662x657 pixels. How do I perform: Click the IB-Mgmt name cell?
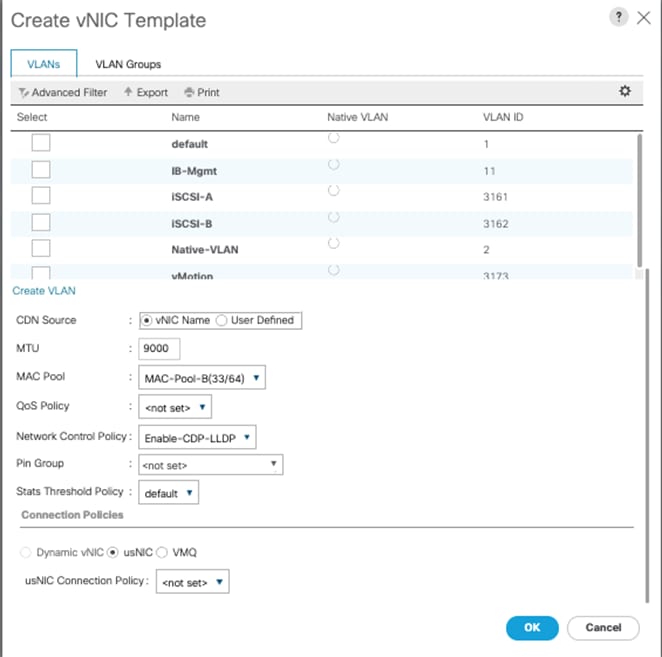click(194, 171)
